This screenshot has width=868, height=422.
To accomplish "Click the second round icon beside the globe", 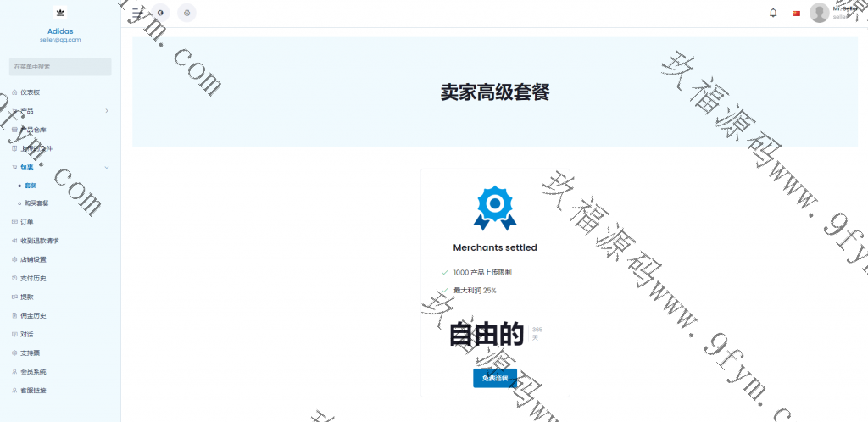I will coord(186,13).
